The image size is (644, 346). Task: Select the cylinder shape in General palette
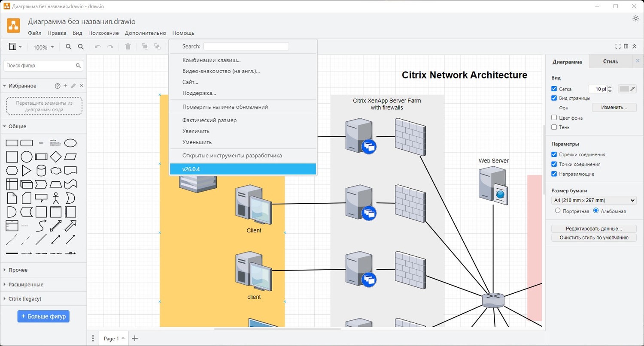click(41, 171)
